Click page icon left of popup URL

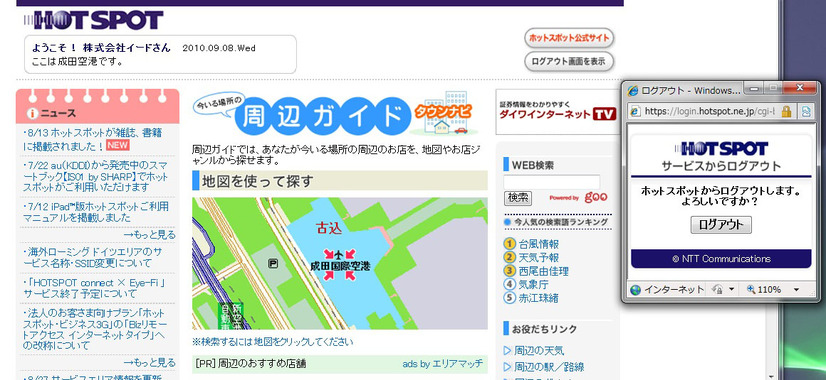coord(635,111)
